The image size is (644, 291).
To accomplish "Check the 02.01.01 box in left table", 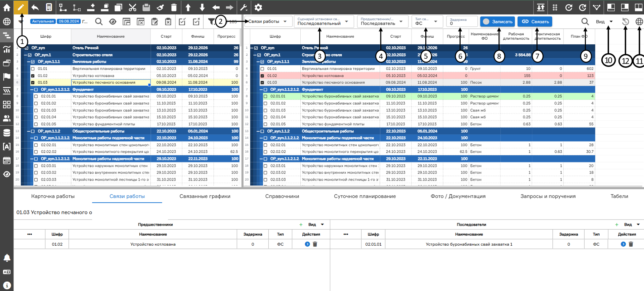I will click(x=36, y=96).
